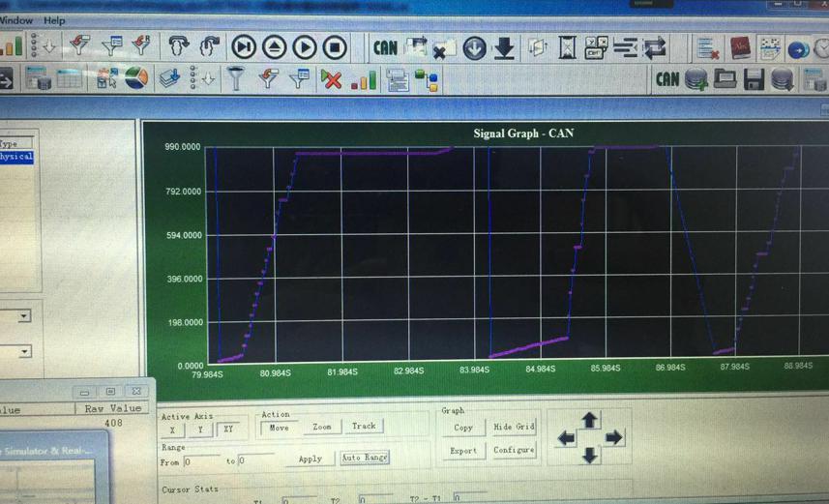Click the floppy disk save icon
This screenshot has height=504, width=829.
[754, 80]
